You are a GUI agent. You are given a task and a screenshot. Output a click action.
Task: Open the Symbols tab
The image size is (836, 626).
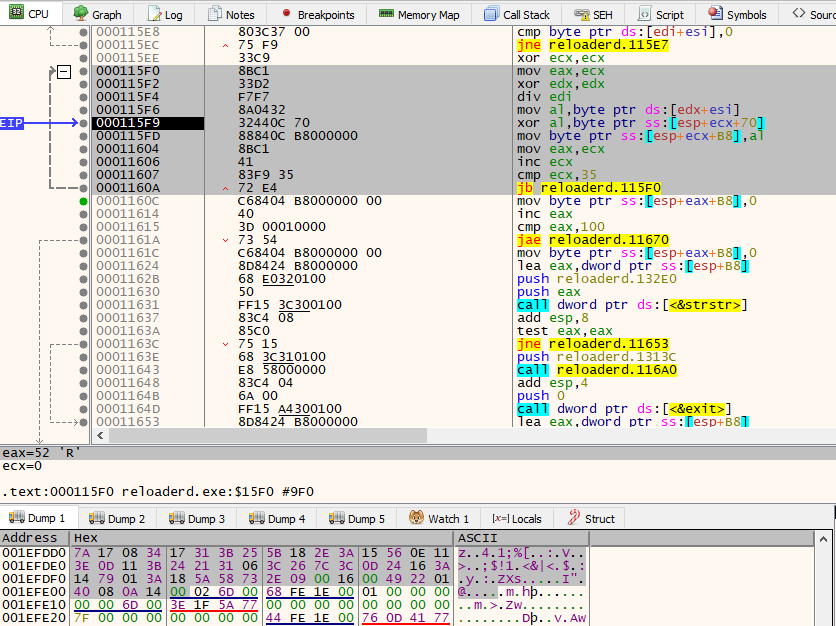click(x=737, y=14)
